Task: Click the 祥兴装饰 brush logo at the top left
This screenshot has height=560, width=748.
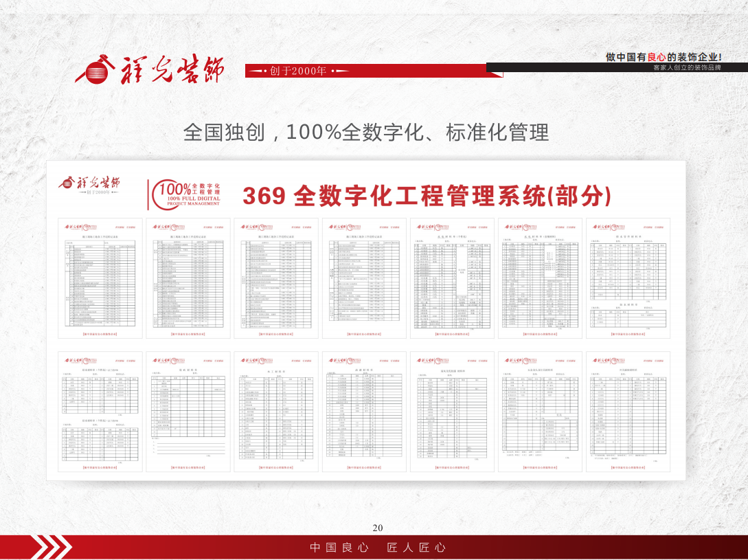Action: tap(149, 70)
